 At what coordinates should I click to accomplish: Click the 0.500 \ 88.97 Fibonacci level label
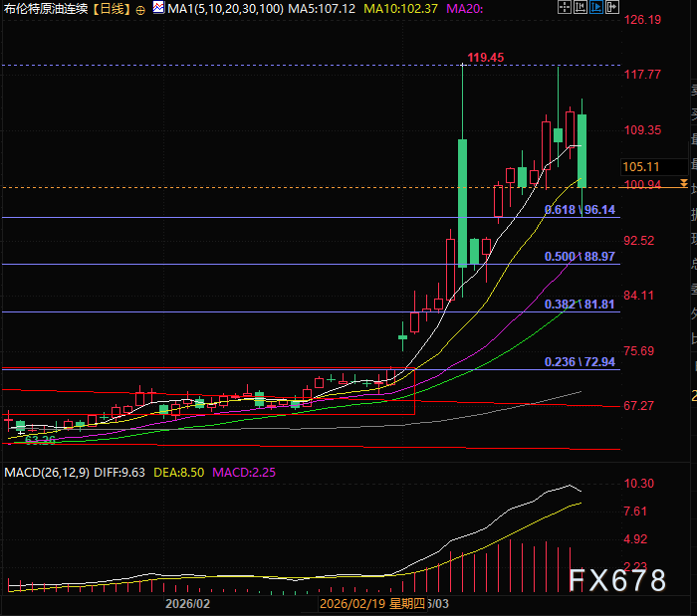coord(581,257)
